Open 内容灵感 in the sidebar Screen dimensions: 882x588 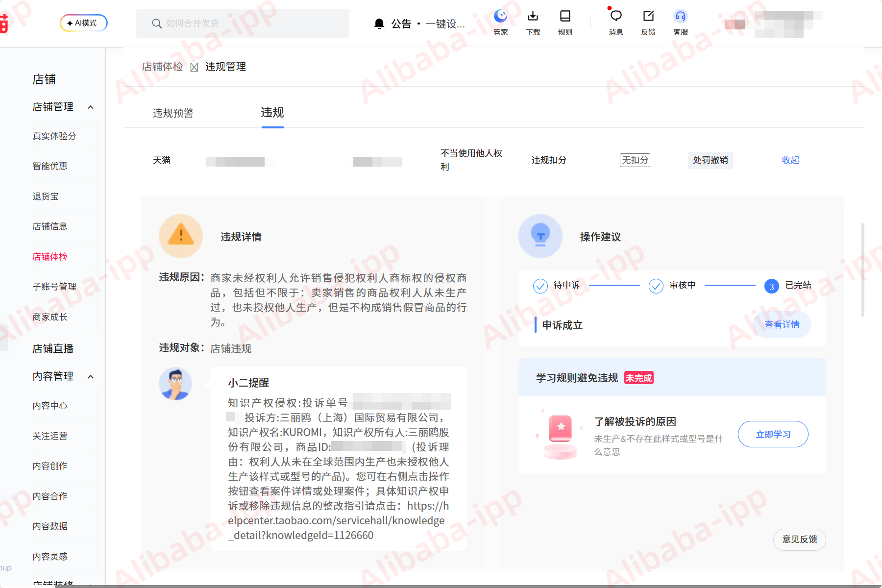pyautogui.click(x=50, y=556)
